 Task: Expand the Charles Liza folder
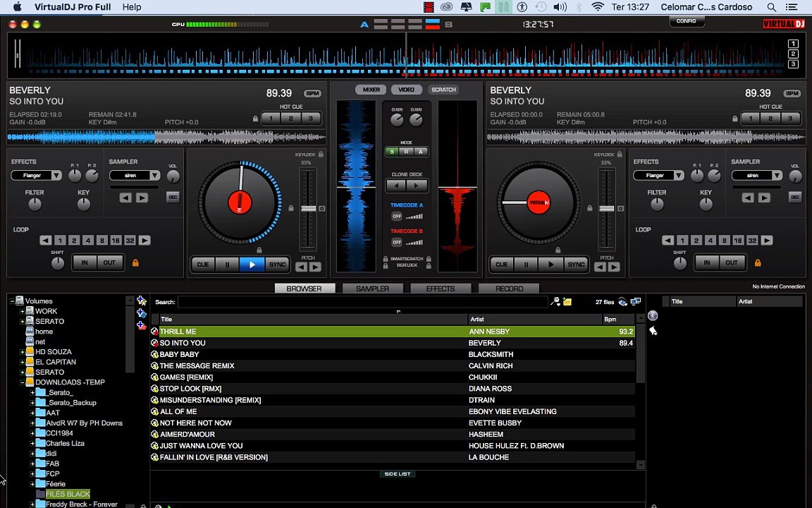(32, 443)
